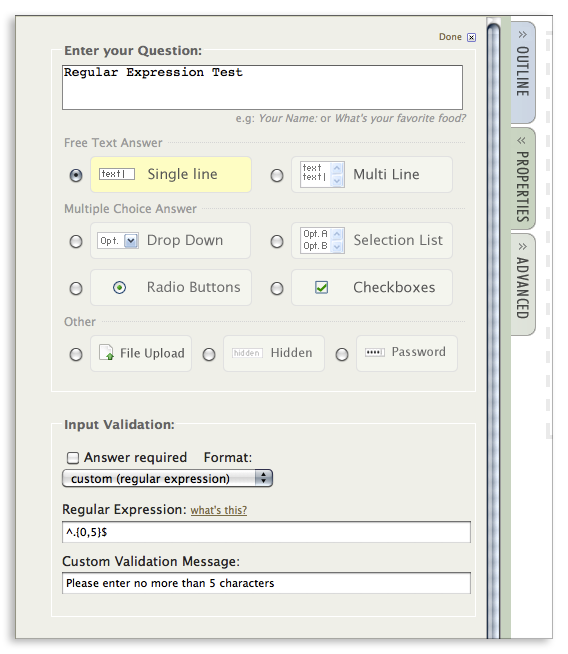Open the Format dropdown custom regular expression
This screenshot has height=654, width=568.
(167, 478)
